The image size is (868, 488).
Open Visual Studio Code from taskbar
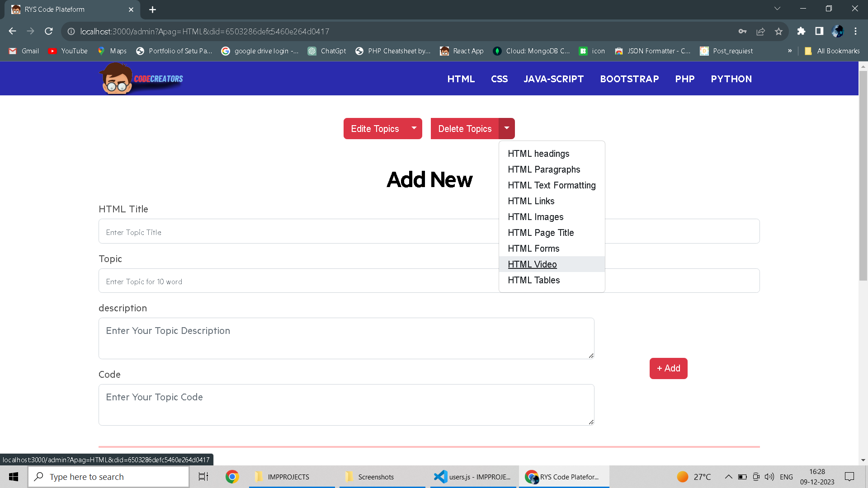[472, 477]
